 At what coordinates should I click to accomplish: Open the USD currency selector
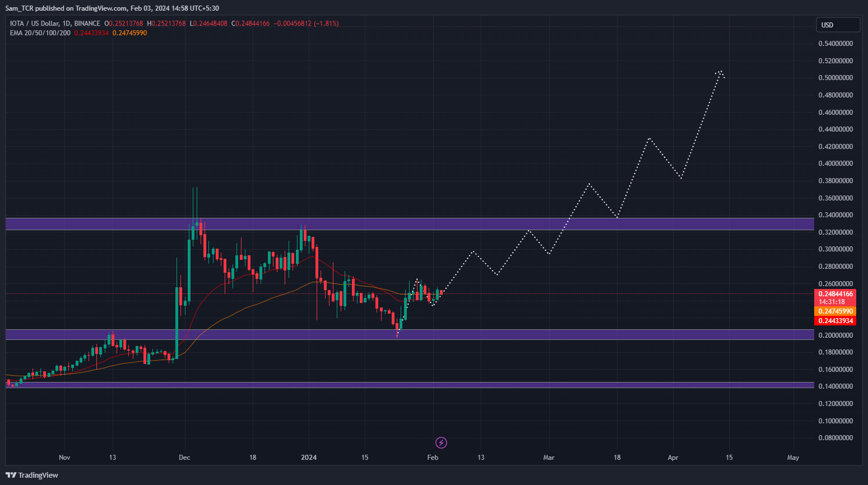tap(837, 25)
